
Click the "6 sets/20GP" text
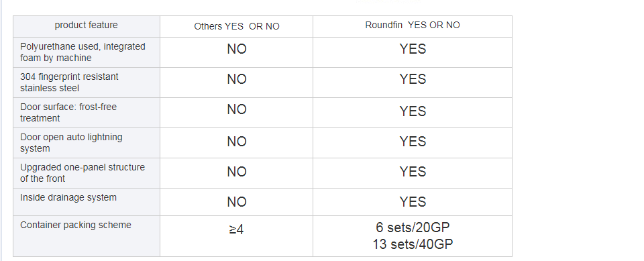(x=413, y=227)
